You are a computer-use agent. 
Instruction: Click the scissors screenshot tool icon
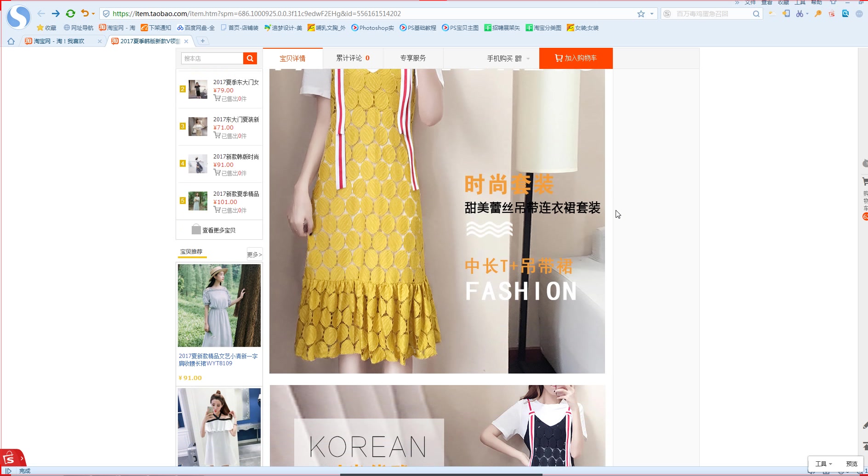click(x=799, y=14)
